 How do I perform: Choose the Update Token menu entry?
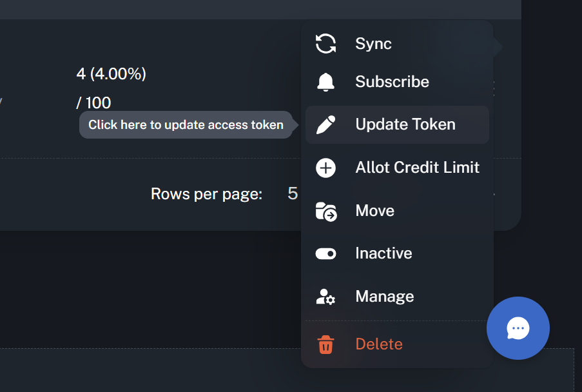pyautogui.click(x=405, y=124)
